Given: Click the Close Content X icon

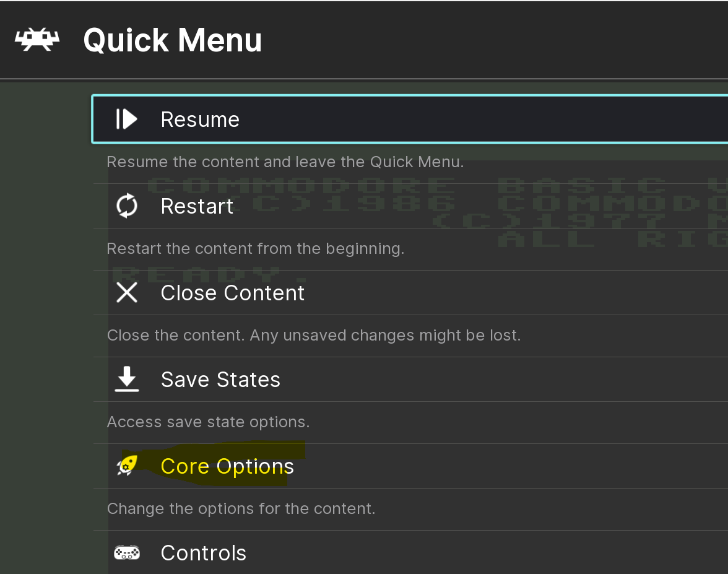Looking at the screenshot, I should [127, 292].
